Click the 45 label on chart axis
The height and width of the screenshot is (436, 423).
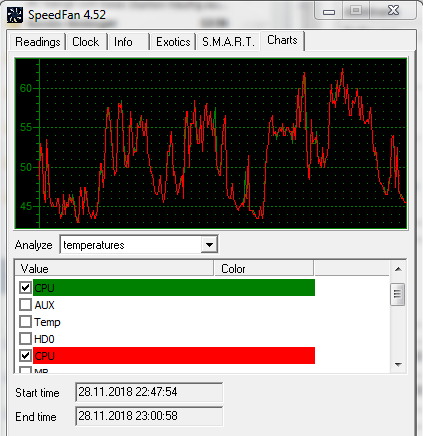coord(26,206)
